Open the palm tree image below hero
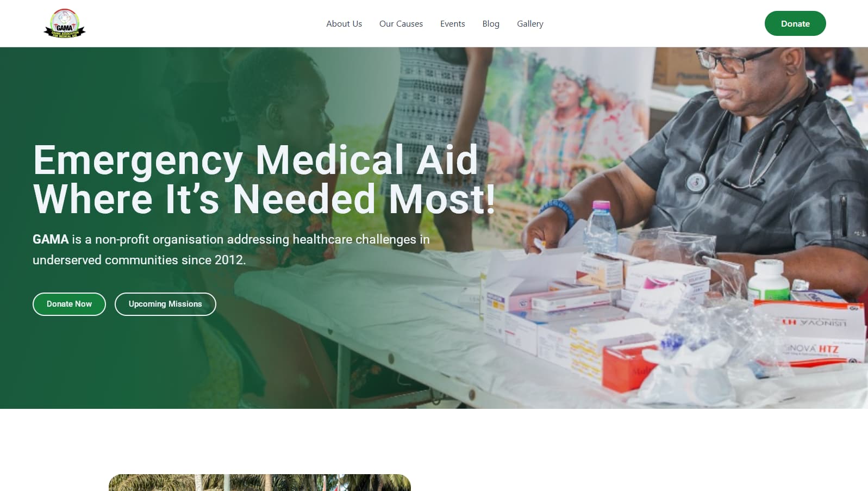868x491 pixels. tap(260, 482)
